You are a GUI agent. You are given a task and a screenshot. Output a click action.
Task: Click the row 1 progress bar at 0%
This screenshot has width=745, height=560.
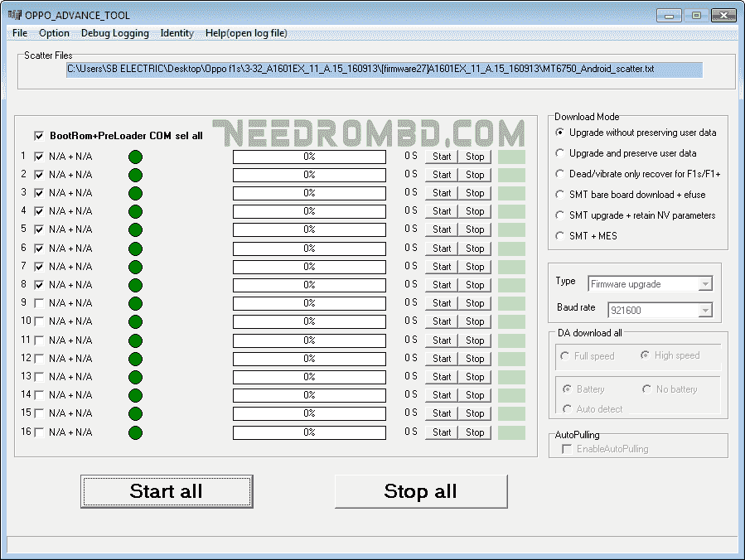click(x=309, y=157)
